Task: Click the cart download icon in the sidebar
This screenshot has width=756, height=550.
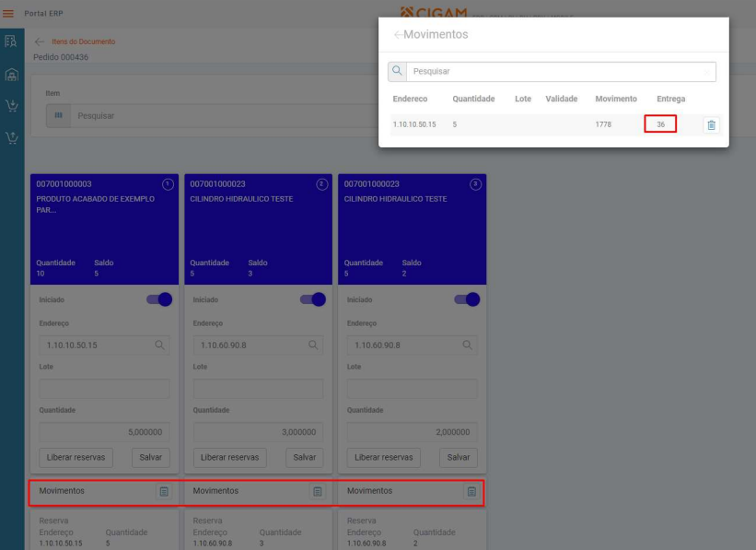Action: pos(12,106)
